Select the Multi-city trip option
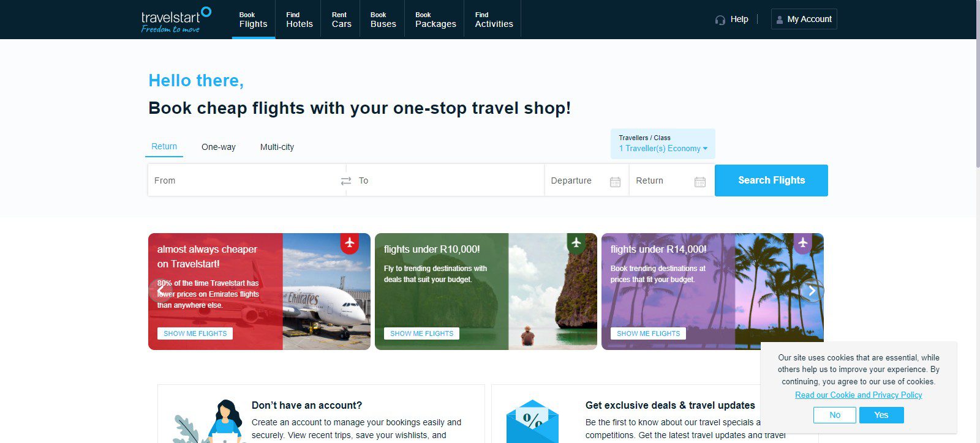This screenshot has width=980, height=443. point(277,147)
